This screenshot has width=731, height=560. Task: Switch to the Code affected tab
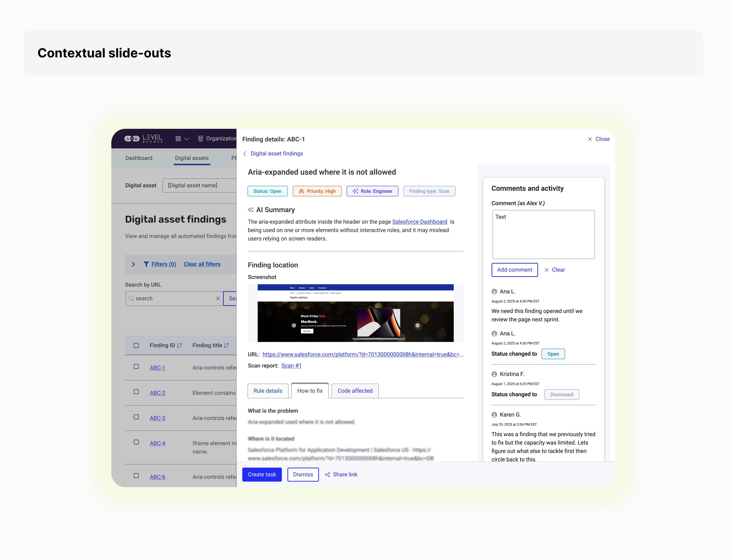[355, 390]
